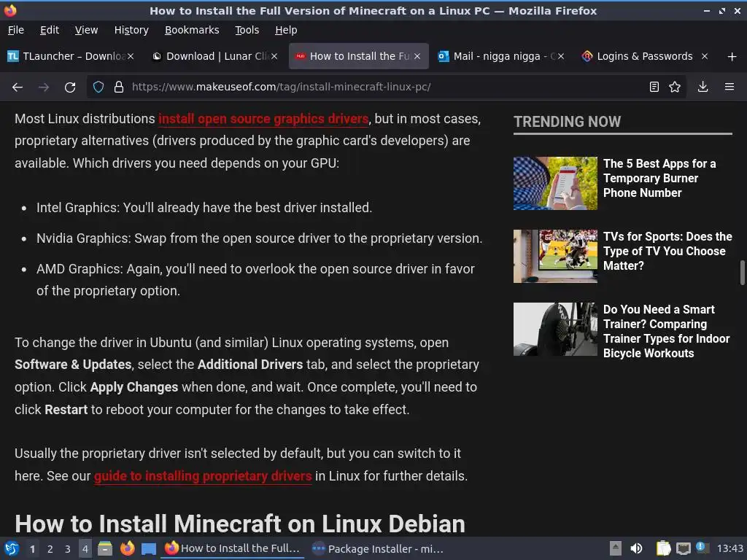Viewport: 747px width, 560px height.
Task: Open the Firefox hamburger application menu
Action: [x=729, y=87]
